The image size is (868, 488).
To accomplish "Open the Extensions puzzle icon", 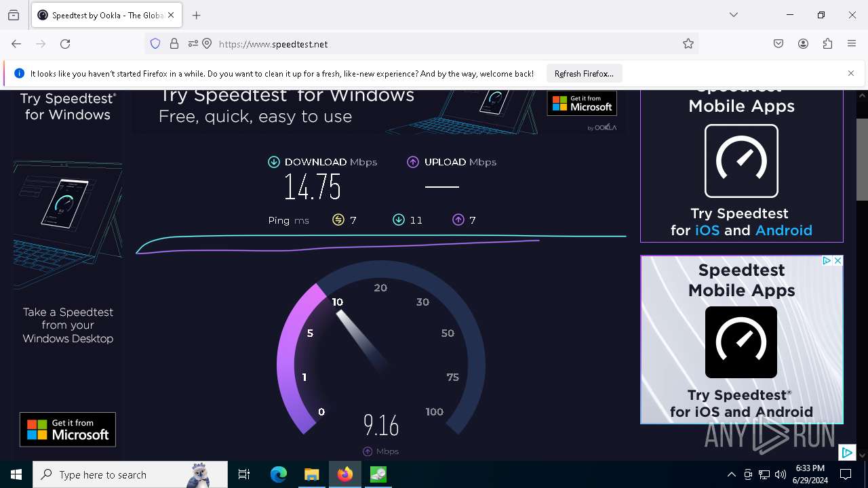I will coord(827,44).
